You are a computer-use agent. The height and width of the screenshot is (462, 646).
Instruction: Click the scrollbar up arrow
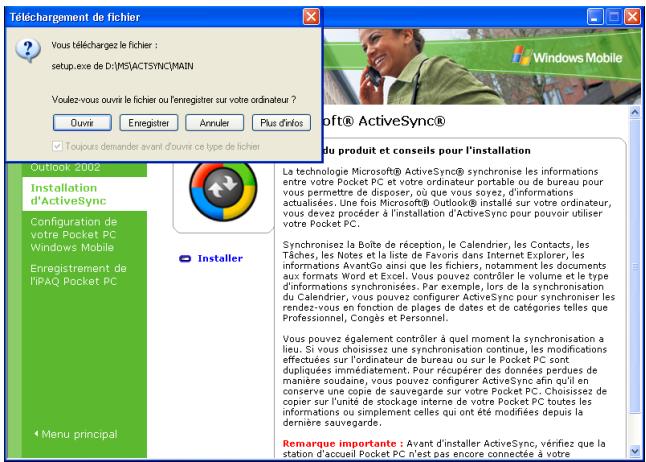point(635,112)
